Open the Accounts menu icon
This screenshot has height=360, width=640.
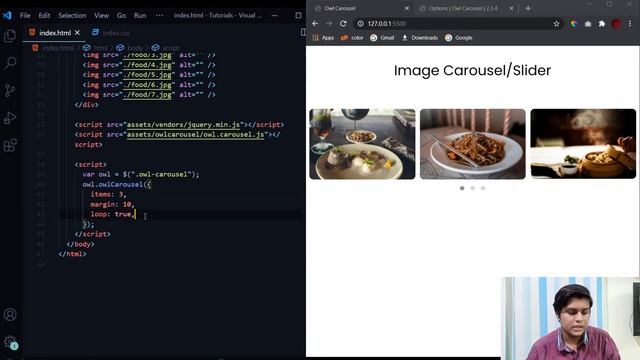(x=10, y=315)
